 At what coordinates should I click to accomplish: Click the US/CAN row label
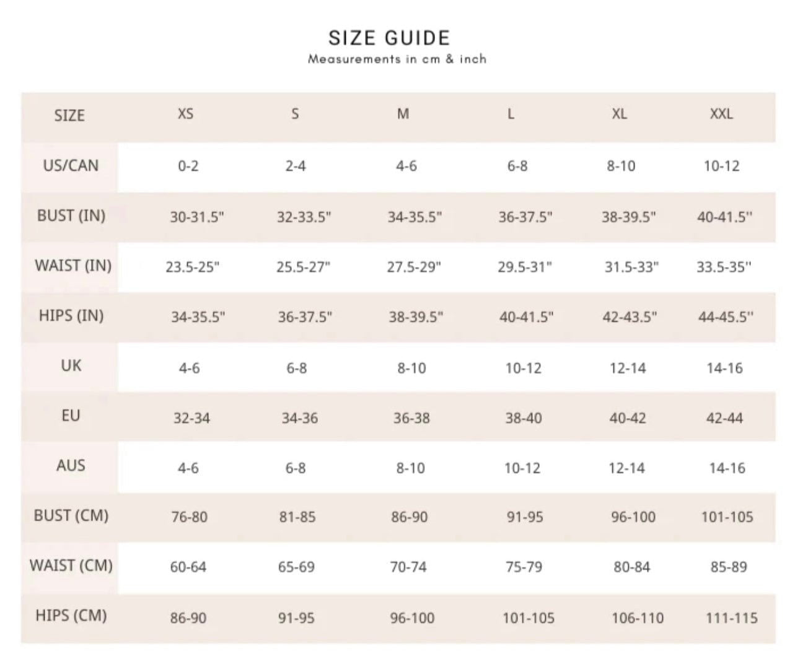click(71, 165)
